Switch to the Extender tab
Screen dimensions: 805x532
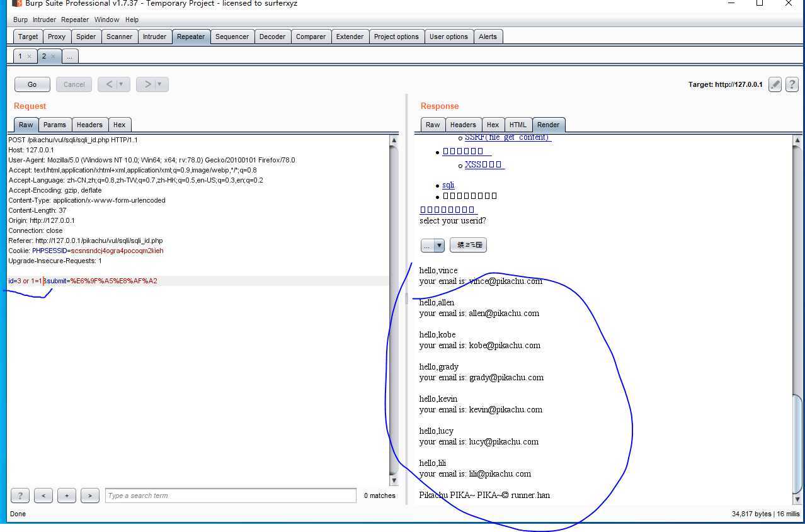point(350,37)
